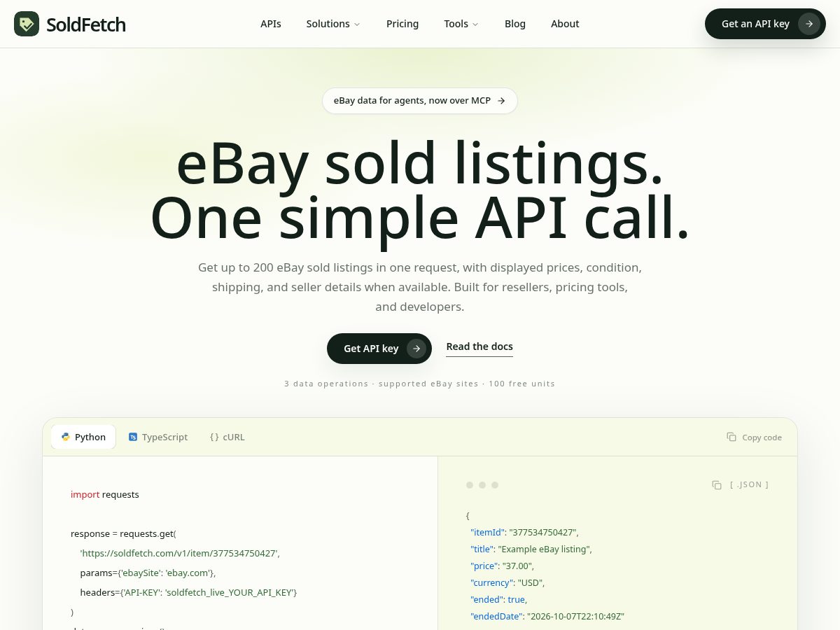Click the Python logo icon
The height and width of the screenshot is (630, 840).
pyautogui.click(x=66, y=437)
